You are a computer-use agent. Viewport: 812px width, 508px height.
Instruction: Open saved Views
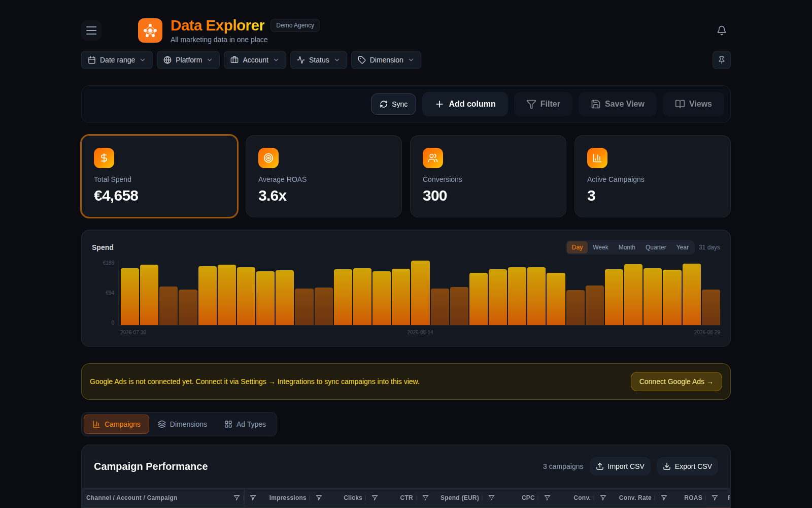pos(693,104)
